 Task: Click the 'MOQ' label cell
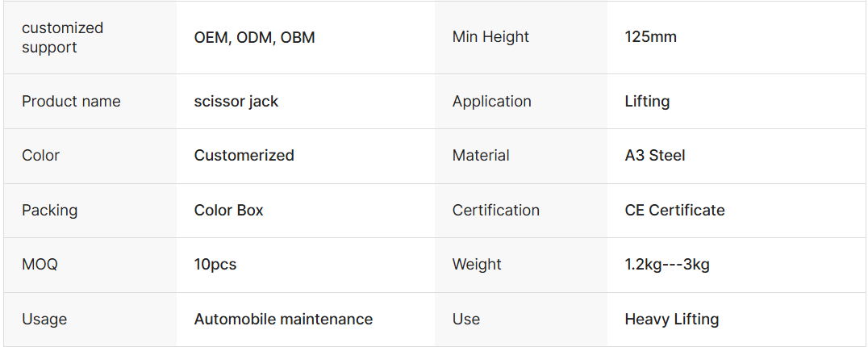tap(40, 265)
